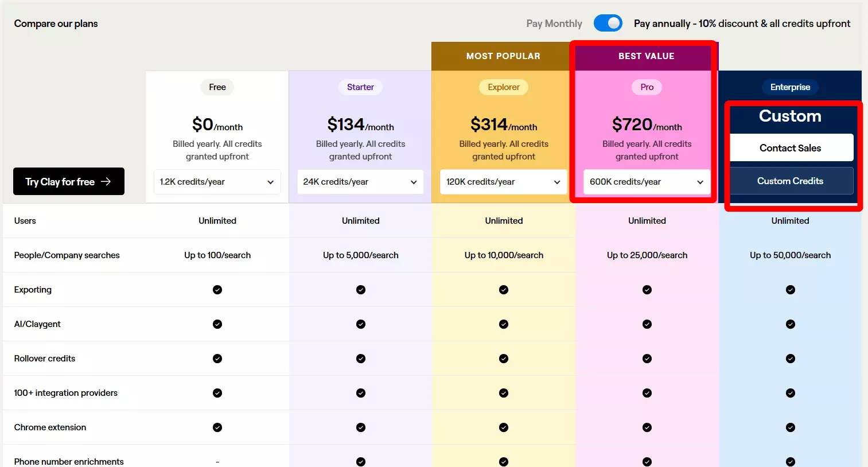Open the 1.2K credits/year dropdown

click(217, 182)
